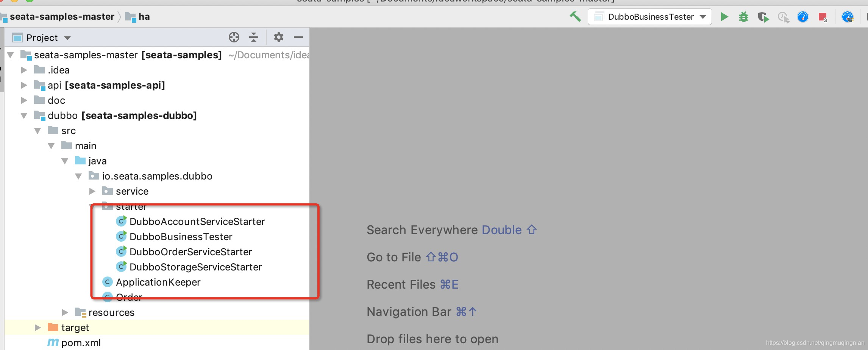The width and height of the screenshot is (868, 350).
Task: Expand the service package
Action: click(92, 191)
